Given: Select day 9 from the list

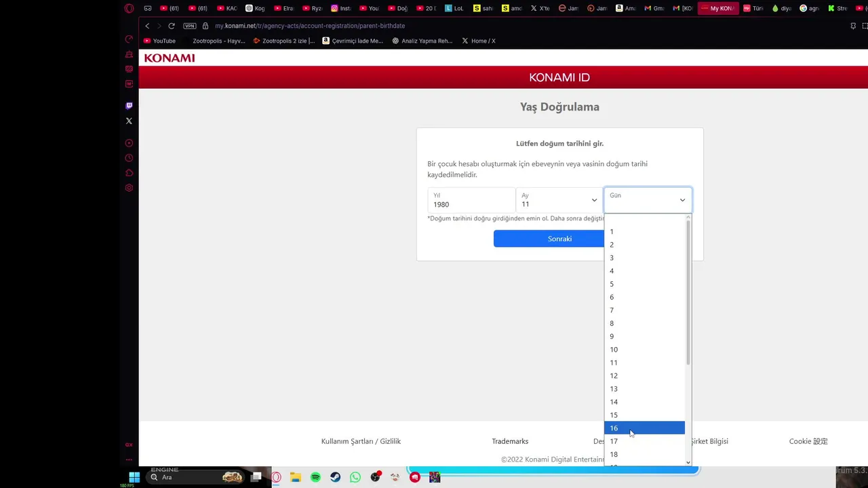Looking at the screenshot, I should tap(644, 336).
